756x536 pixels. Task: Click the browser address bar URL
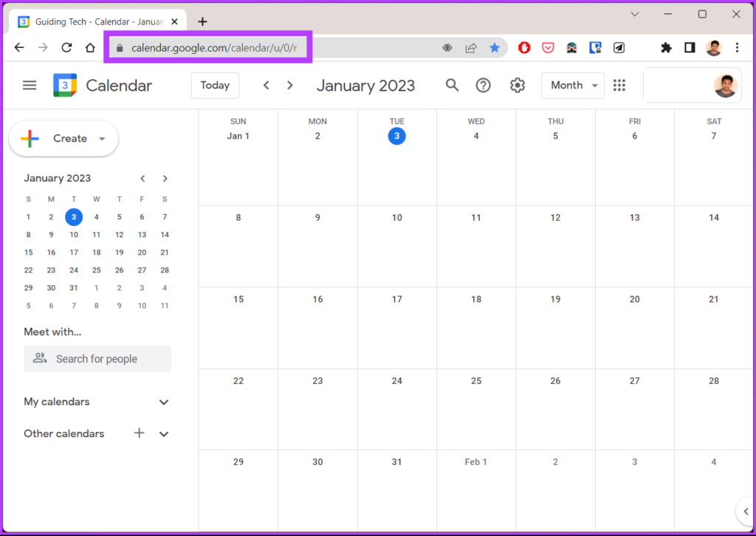[x=214, y=48]
